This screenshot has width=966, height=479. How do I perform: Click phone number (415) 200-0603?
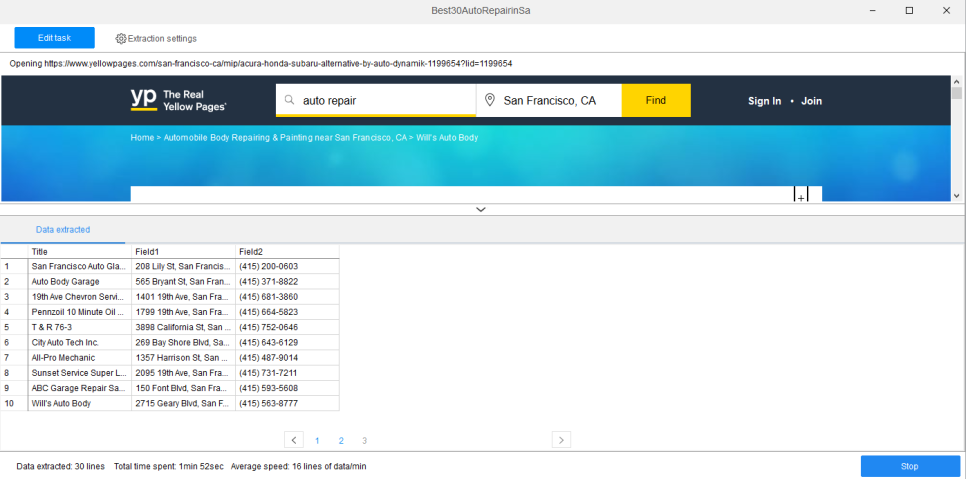287,266
